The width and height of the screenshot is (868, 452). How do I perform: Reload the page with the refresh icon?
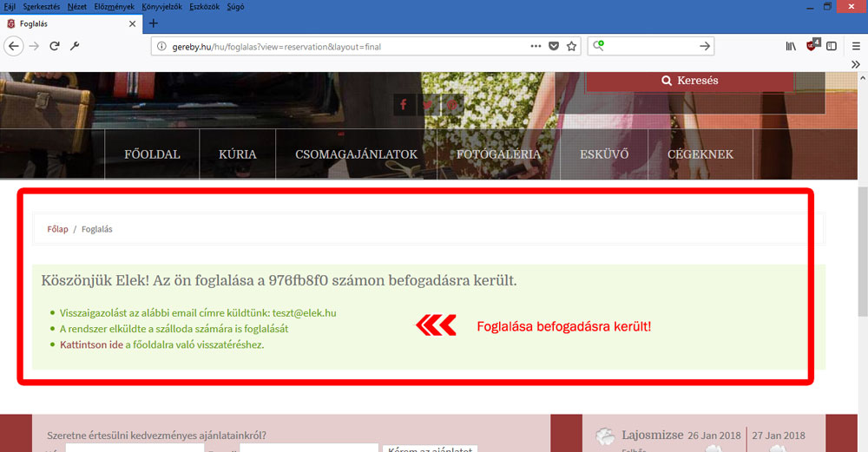tap(55, 46)
